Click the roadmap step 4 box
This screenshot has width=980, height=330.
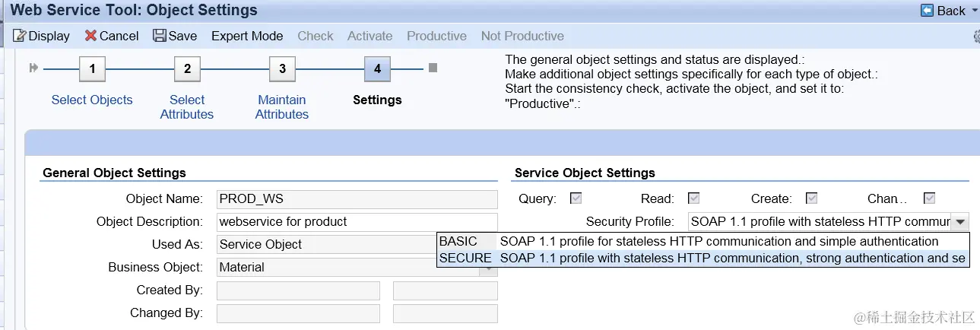pos(377,69)
